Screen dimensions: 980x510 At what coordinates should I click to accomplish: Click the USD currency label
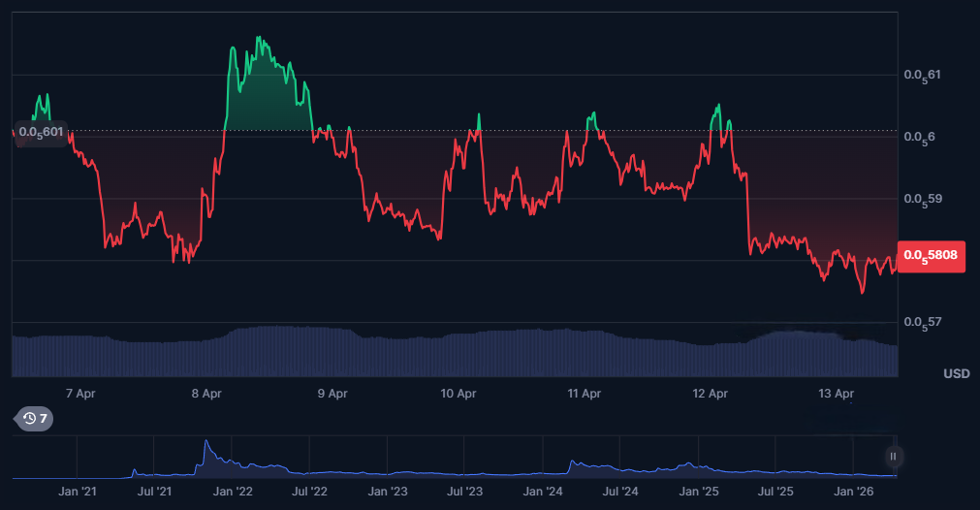[957, 373]
